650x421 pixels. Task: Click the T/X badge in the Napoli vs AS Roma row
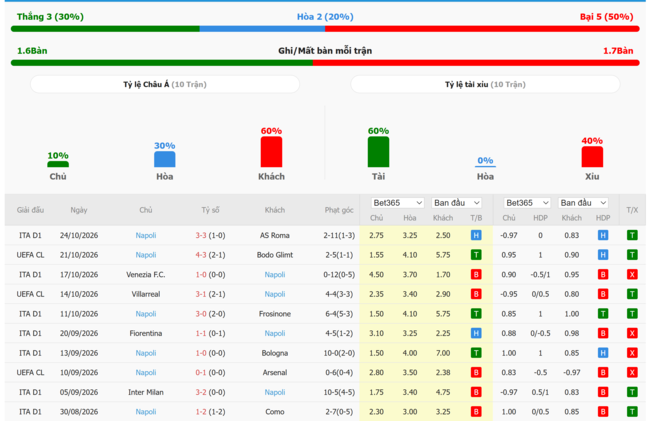pos(632,235)
